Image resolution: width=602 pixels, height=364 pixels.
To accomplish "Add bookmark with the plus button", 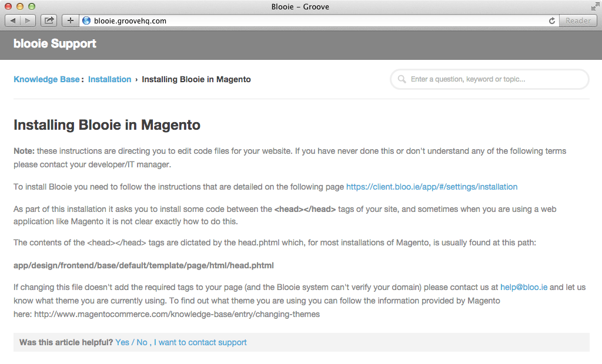I will tap(71, 21).
